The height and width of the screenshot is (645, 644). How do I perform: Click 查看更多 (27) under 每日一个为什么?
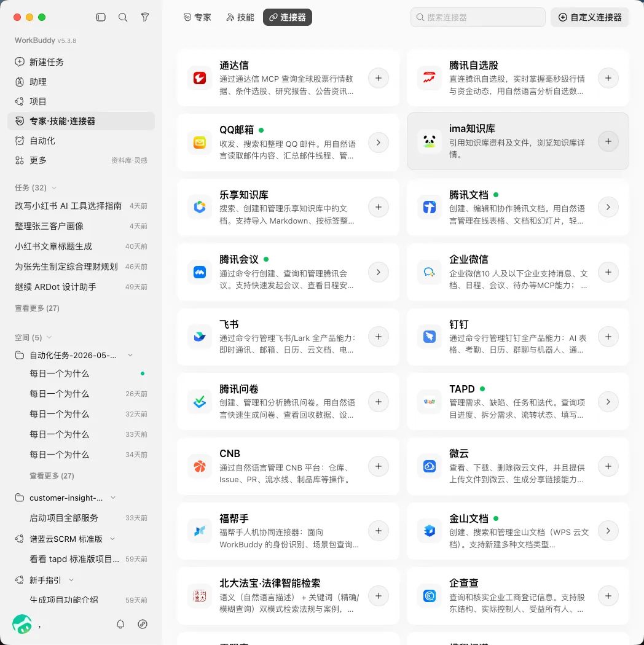(52, 476)
